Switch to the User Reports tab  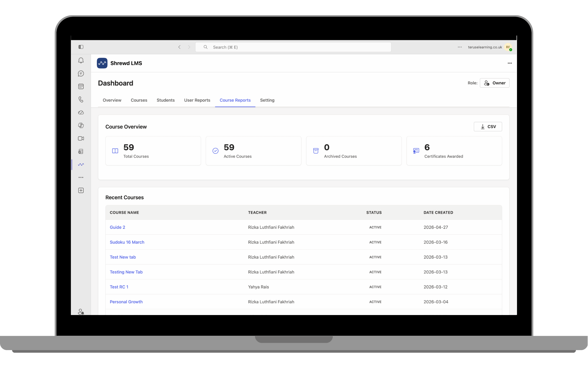(x=197, y=100)
